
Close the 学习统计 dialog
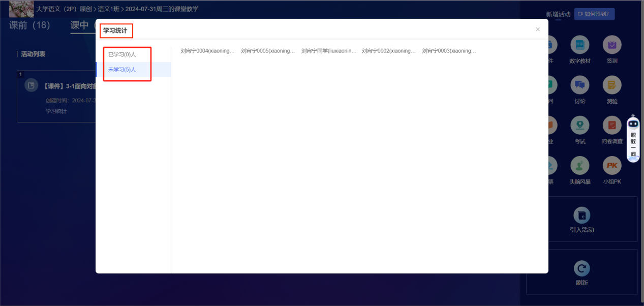tap(538, 29)
